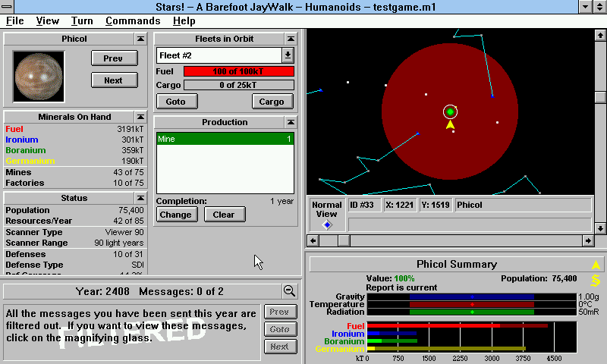Click the yellow fleet arrow icon in summary
The height and width of the screenshot is (364, 607).
click(x=596, y=265)
